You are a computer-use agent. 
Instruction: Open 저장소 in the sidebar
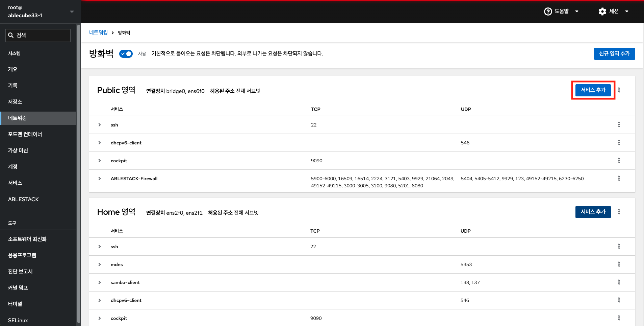[x=38, y=102]
